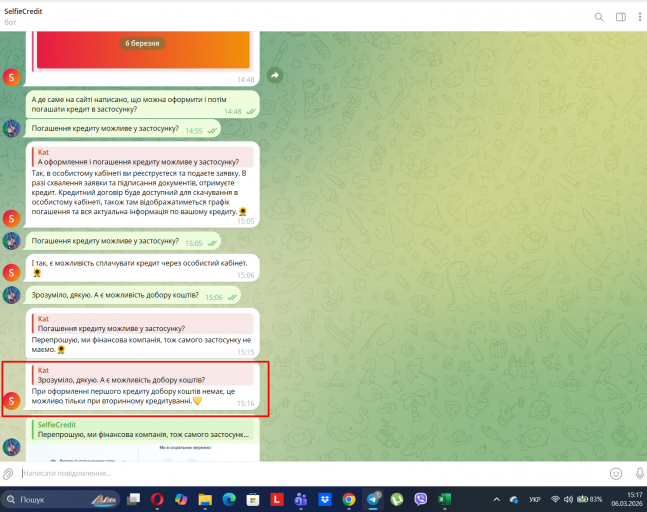Click user avatar beside the 14:55 message
Viewport: 647px width, 512px height.
click(12, 128)
